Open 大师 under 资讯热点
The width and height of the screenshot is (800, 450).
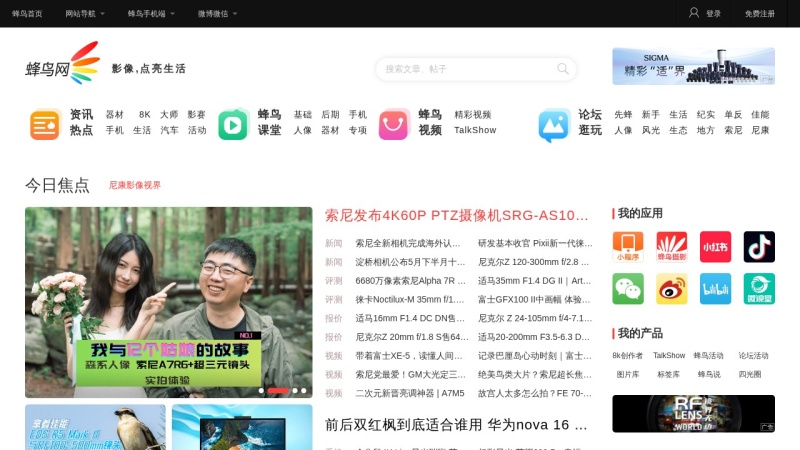pos(169,115)
